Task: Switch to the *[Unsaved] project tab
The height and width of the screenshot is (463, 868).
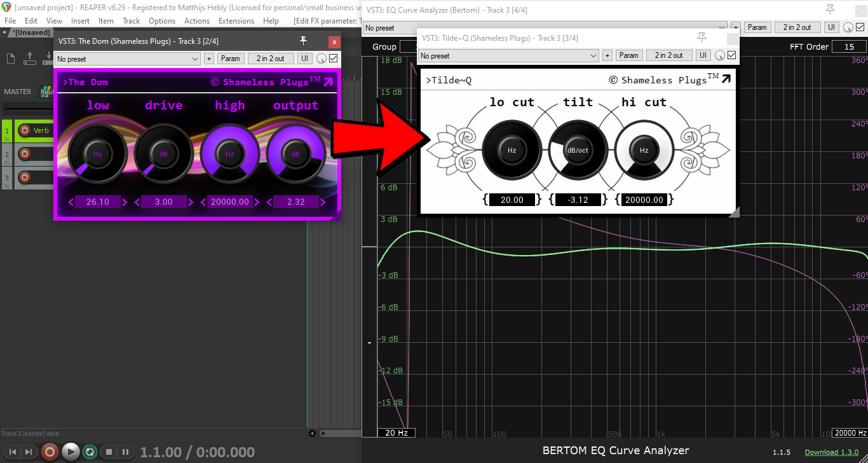Action: point(32,32)
